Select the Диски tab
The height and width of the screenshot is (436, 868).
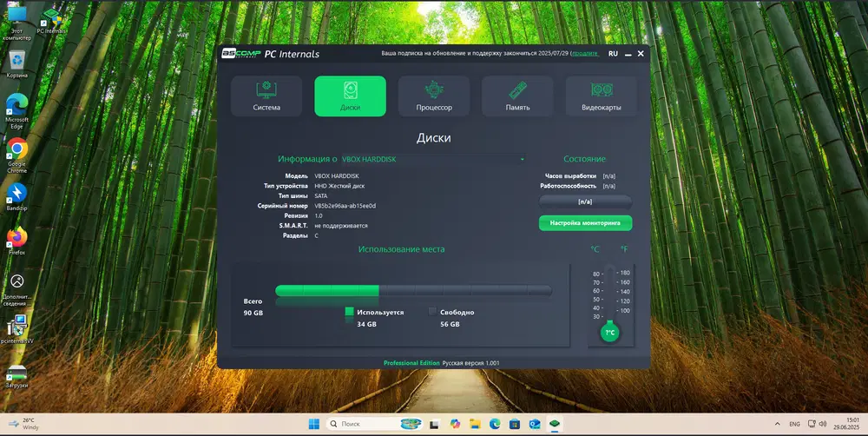coord(350,96)
